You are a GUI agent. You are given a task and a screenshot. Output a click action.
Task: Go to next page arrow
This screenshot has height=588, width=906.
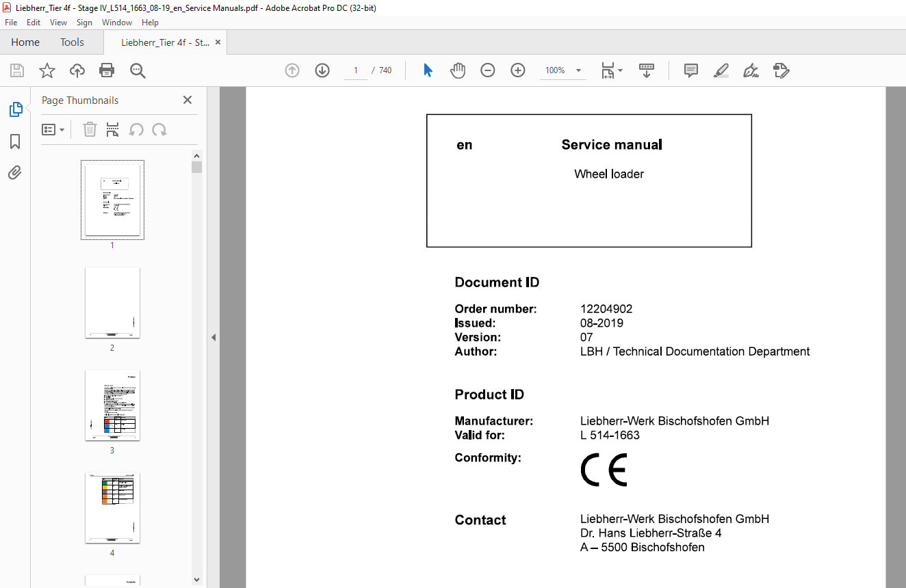click(322, 70)
